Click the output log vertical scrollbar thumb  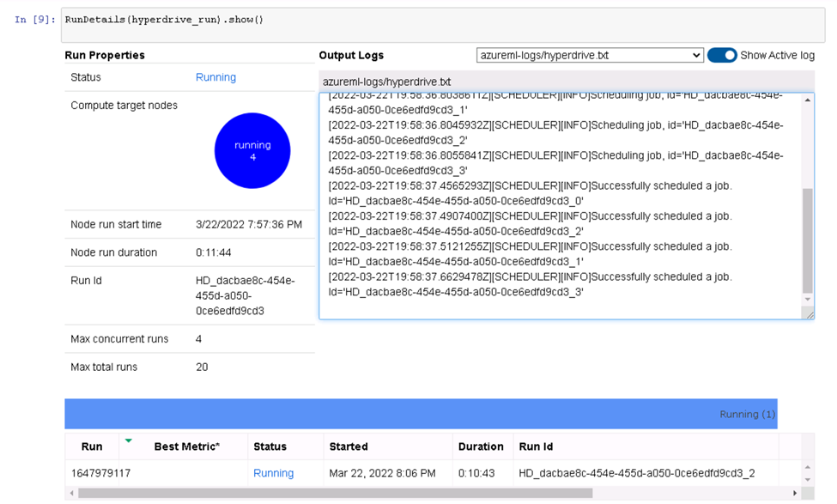click(808, 240)
